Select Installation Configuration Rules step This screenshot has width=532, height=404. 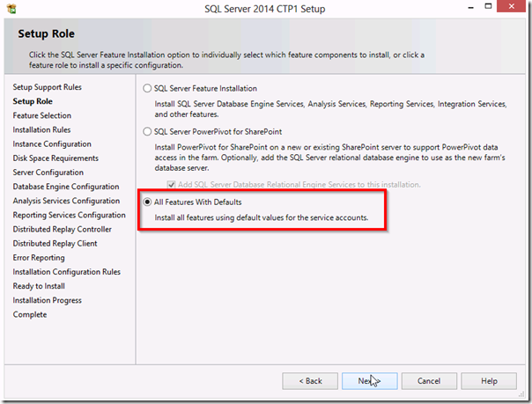tap(67, 272)
